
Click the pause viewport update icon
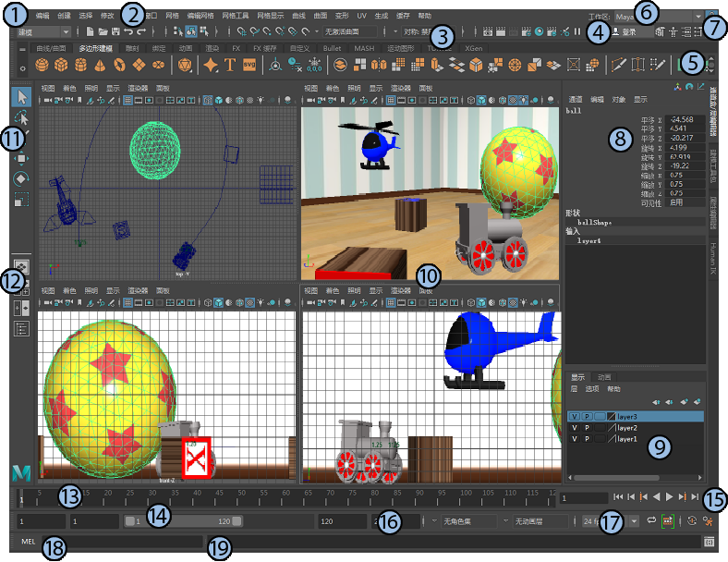(577, 31)
